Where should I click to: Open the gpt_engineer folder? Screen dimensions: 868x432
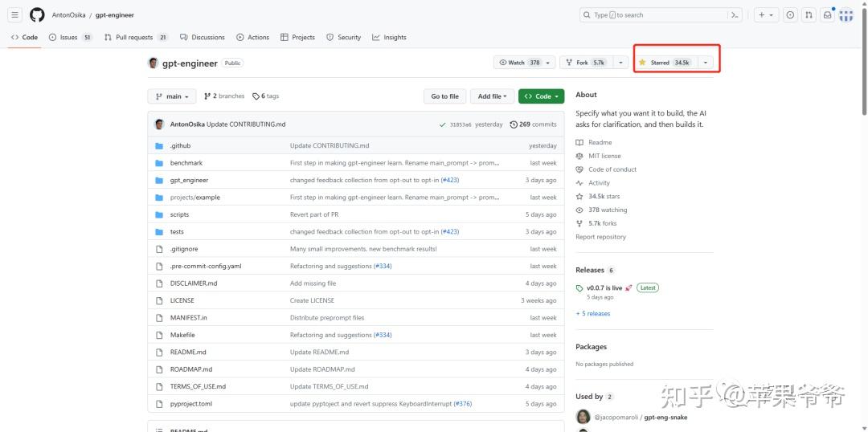click(190, 180)
